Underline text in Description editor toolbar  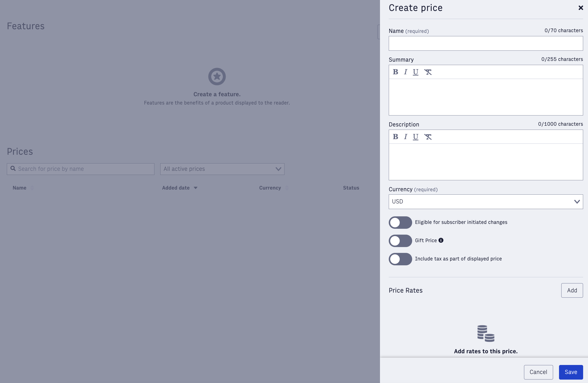[416, 137]
